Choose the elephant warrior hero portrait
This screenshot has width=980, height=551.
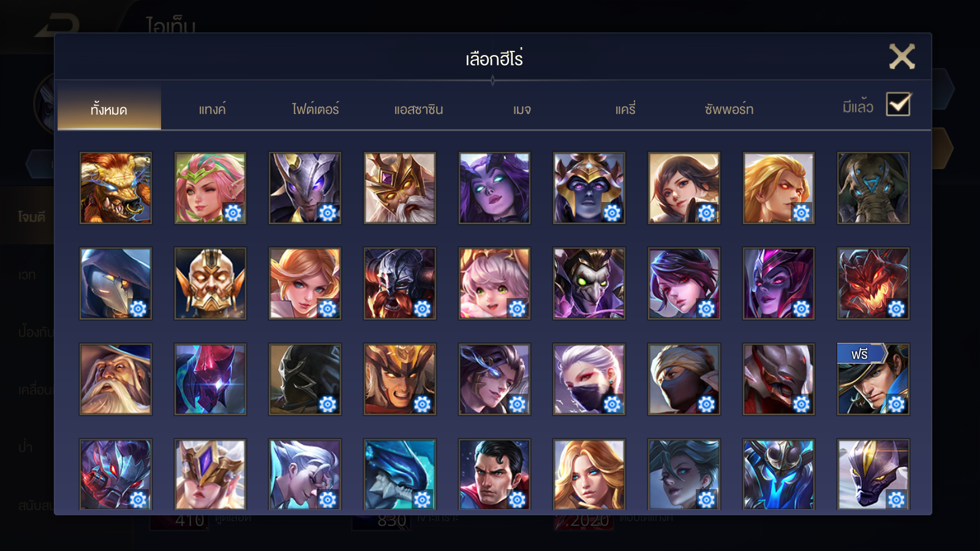point(873,188)
